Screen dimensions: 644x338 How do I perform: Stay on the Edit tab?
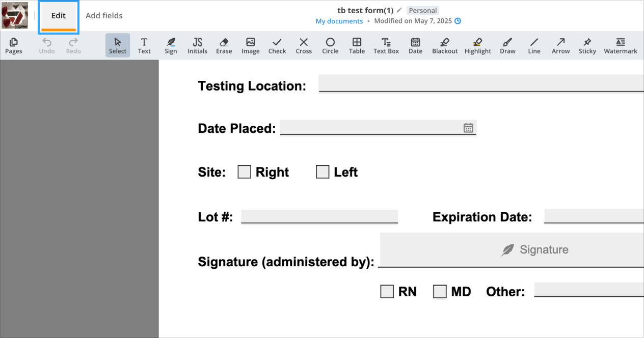tap(58, 15)
